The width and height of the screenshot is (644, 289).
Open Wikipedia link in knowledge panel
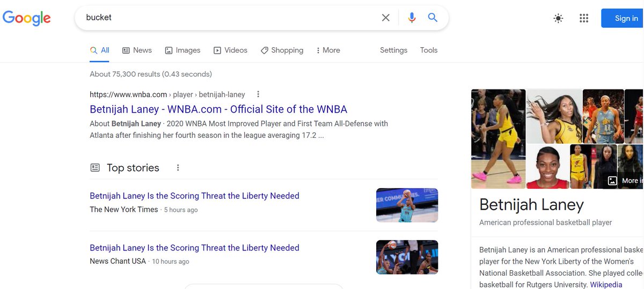coord(606,285)
